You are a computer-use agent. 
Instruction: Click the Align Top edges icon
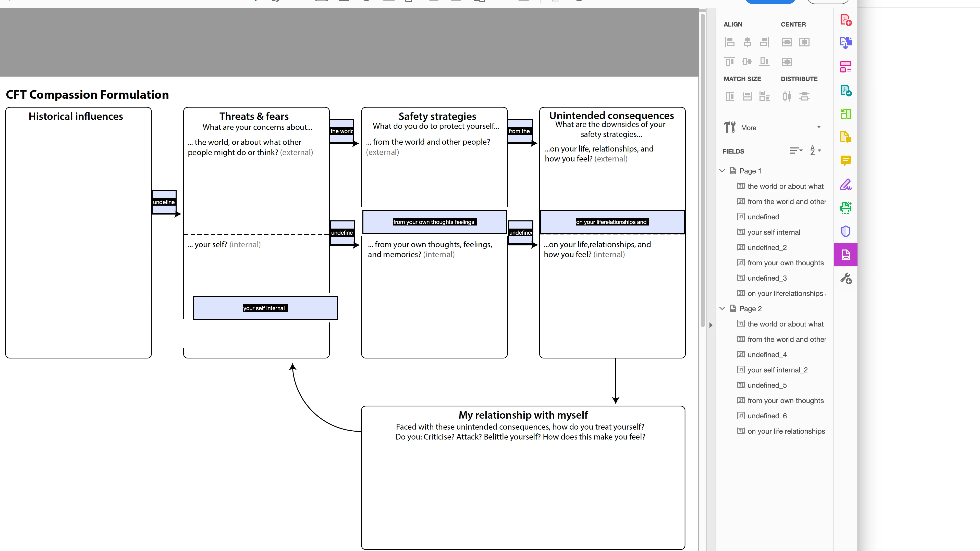pyautogui.click(x=729, y=61)
